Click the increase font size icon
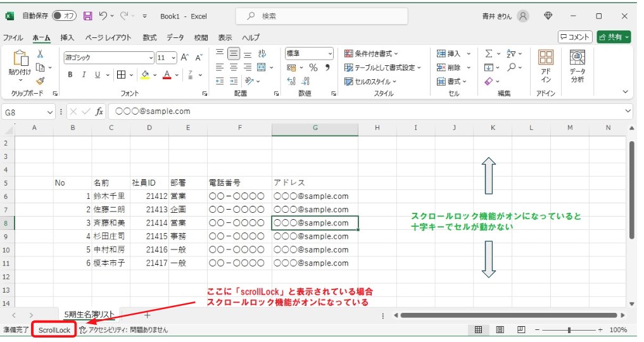This screenshot has height=342, width=644. (x=185, y=58)
